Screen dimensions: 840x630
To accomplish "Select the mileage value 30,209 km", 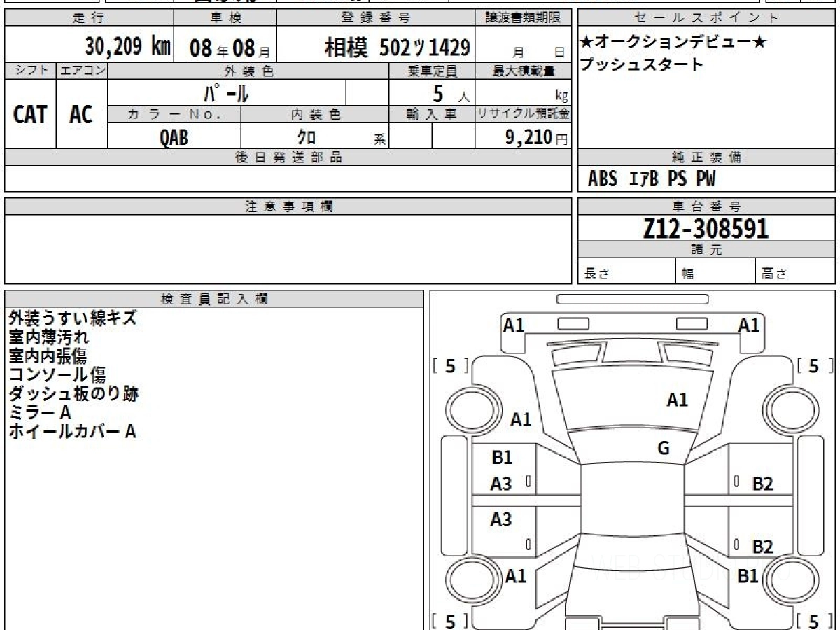I will (128, 47).
